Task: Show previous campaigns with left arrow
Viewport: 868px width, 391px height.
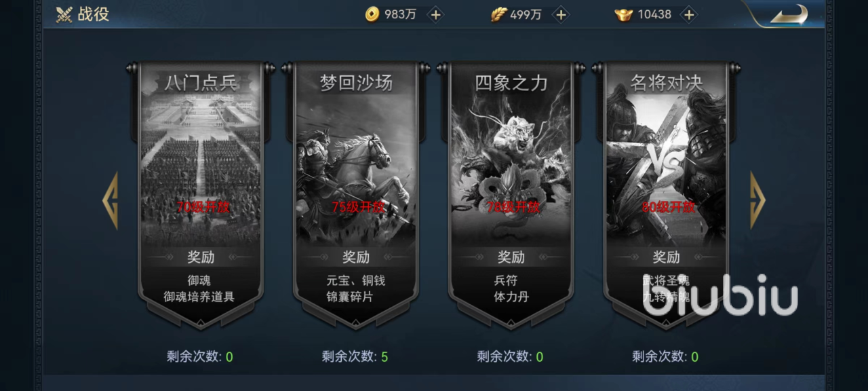Action: pyautogui.click(x=110, y=200)
